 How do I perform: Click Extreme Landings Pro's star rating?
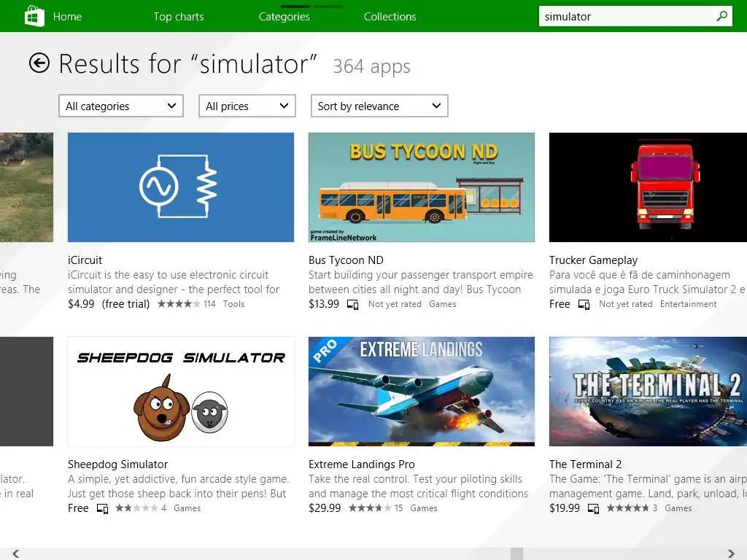pos(370,508)
